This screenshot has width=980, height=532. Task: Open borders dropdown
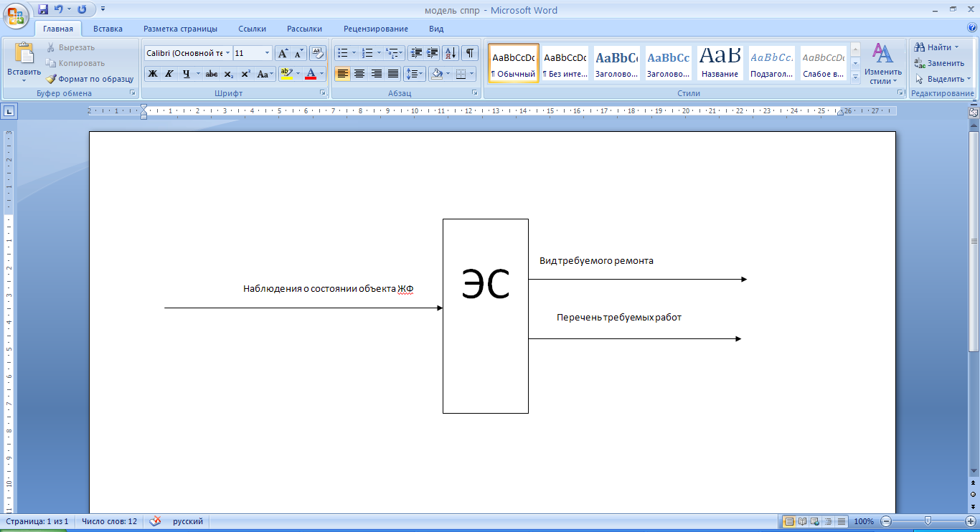(472, 74)
